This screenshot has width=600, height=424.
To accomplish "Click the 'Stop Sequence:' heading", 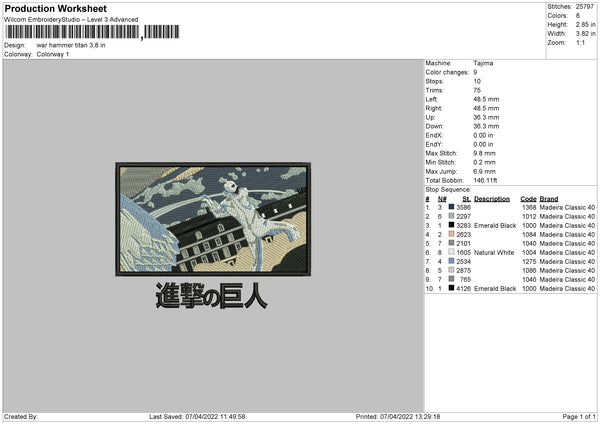I will (448, 189).
